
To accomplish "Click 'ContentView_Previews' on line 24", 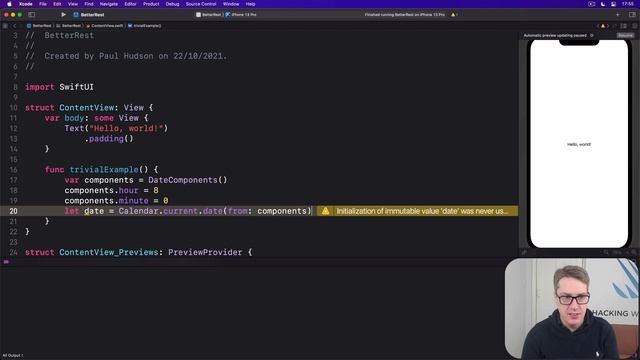I will pos(109,252).
